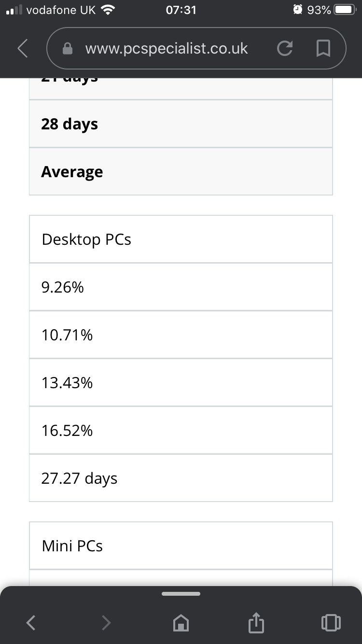Image resolution: width=362 pixels, height=644 pixels.
Task: Tap the 16.52% cell
Action: point(181,430)
